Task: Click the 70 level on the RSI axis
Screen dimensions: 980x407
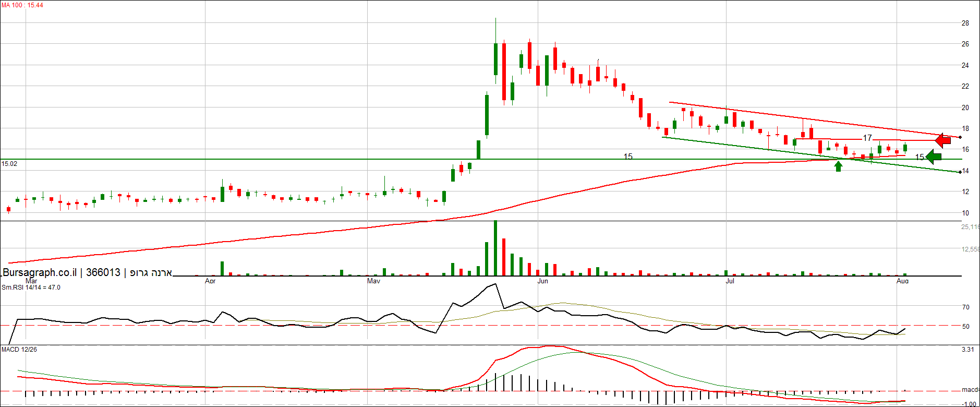Action: 966,307
